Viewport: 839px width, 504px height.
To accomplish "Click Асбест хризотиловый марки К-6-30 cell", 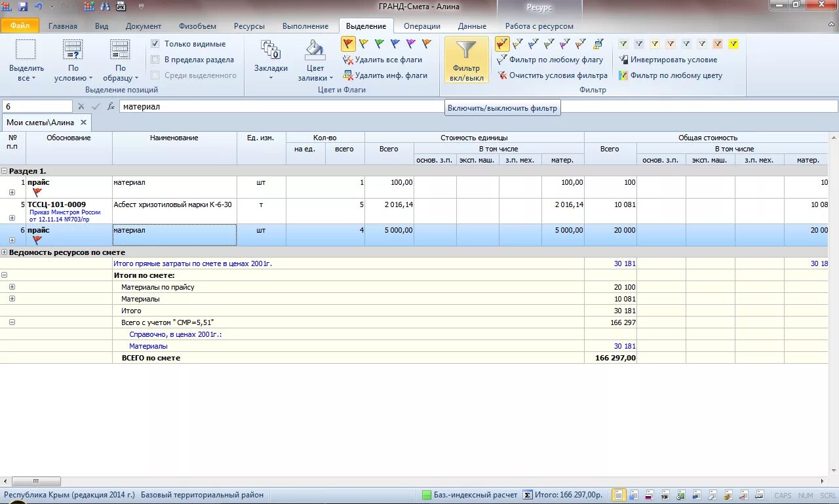I will click(x=174, y=211).
